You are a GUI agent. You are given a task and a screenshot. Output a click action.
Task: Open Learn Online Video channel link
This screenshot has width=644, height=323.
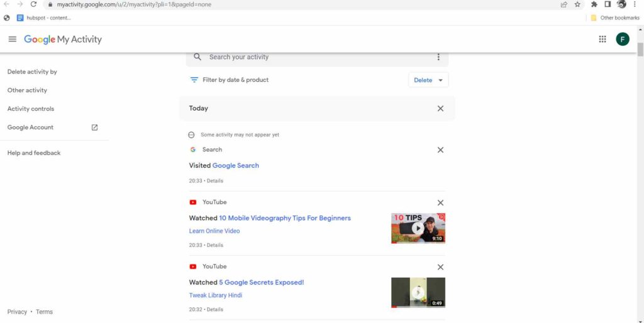(214, 231)
